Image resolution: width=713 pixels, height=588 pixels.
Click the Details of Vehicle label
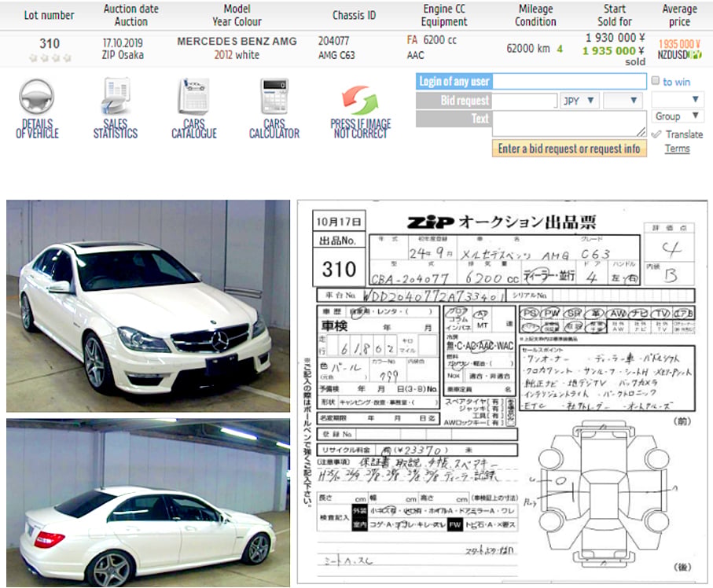37,128
